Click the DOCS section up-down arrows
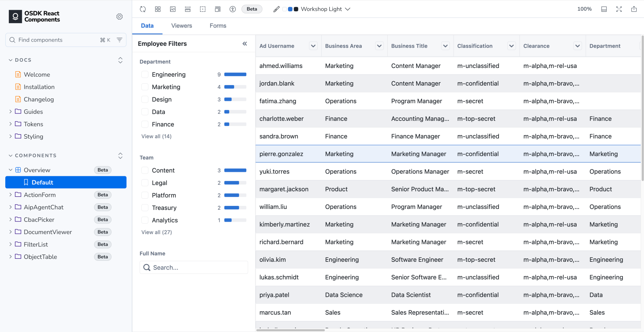The width and height of the screenshot is (644, 332). coord(120,60)
